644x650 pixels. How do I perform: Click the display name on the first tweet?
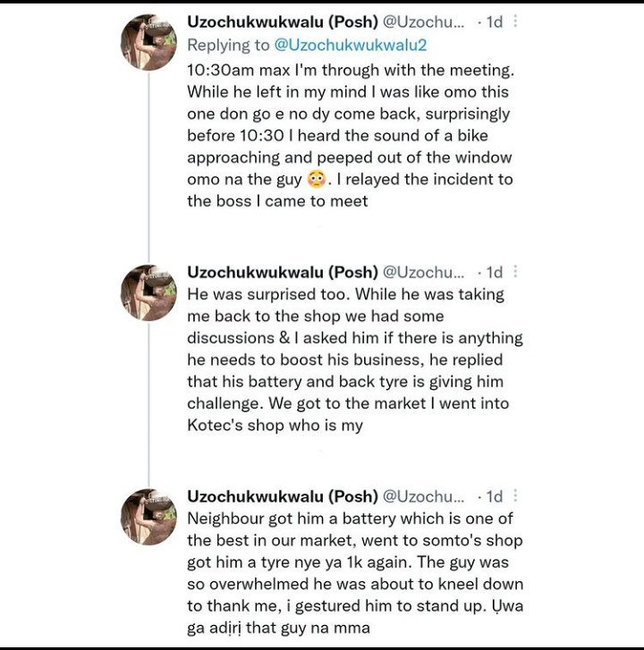click(281, 22)
